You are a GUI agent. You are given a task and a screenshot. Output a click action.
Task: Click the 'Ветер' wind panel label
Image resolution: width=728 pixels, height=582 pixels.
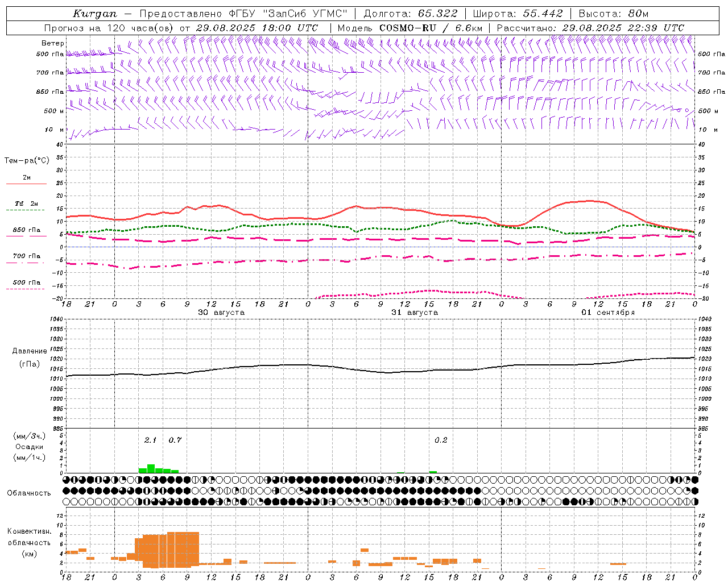(x=53, y=43)
